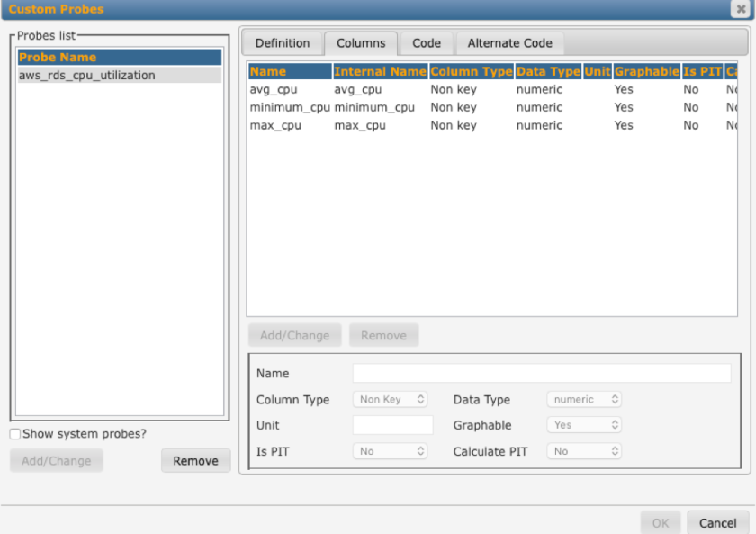The height and width of the screenshot is (534, 756).
Task: Sort by the Internal Name column header
Action: point(380,71)
